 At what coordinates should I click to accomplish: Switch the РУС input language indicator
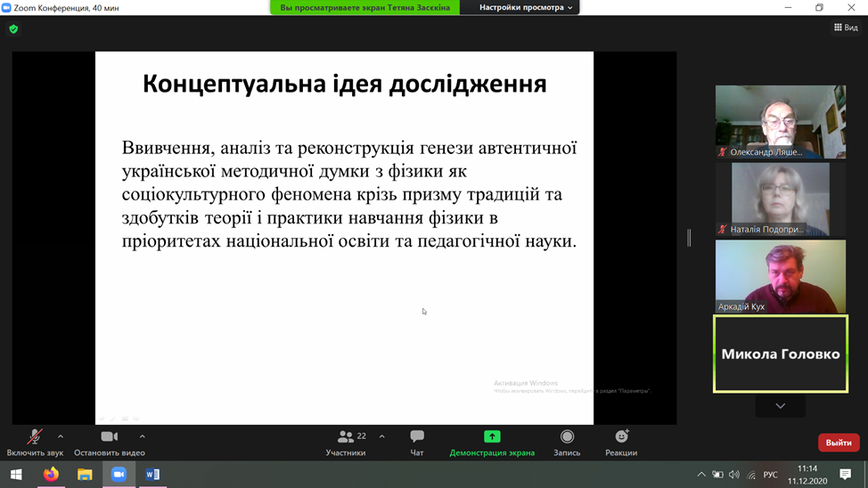771,475
